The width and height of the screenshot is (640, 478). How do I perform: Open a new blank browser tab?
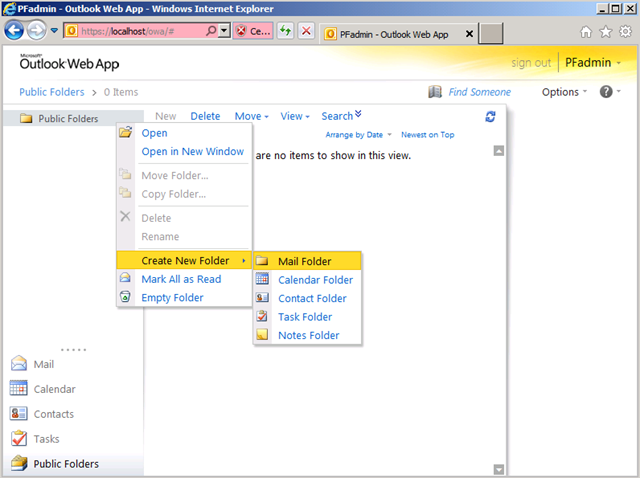point(491,34)
